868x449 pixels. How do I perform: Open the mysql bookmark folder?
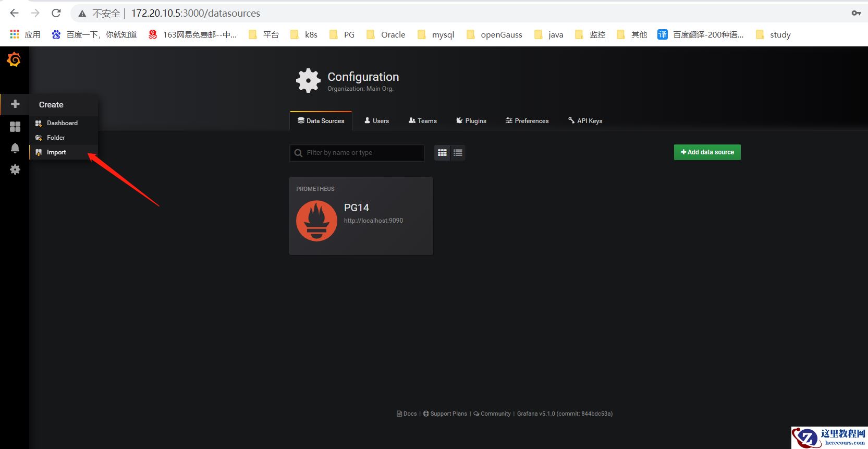(436, 34)
